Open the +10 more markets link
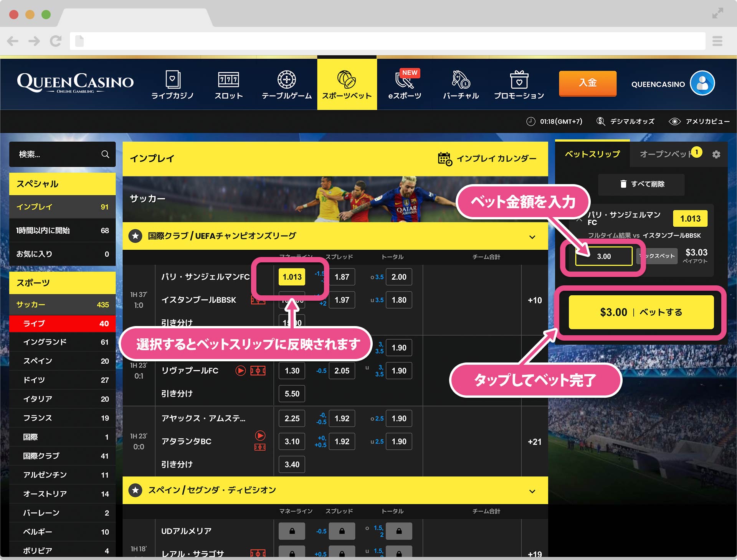The image size is (737, 560). [x=535, y=300]
